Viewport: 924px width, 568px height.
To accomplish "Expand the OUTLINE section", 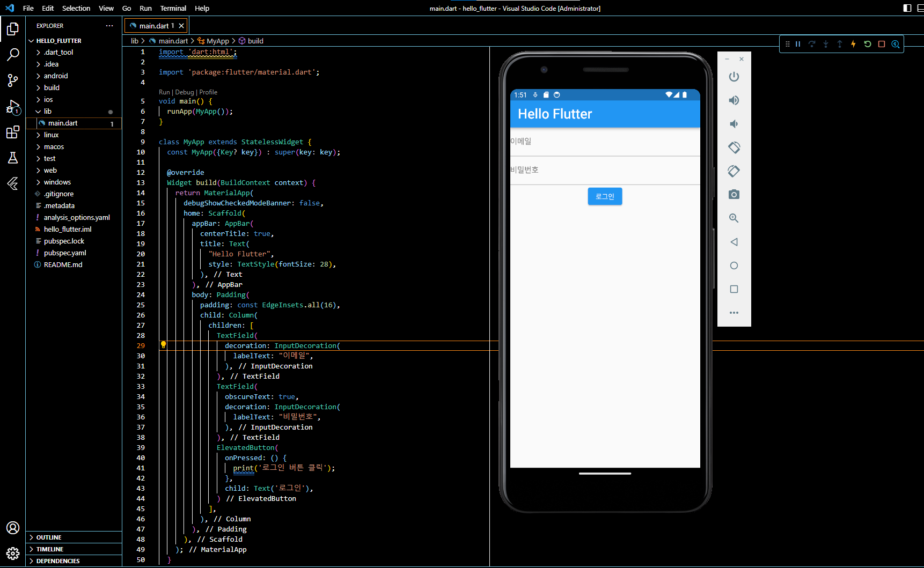I will [x=74, y=537].
